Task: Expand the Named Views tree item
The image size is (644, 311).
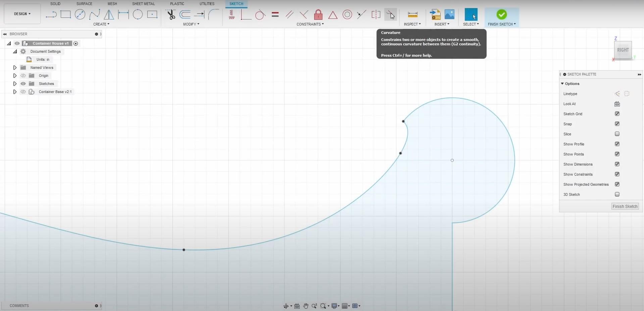Action: pyautogui.click(x=15, y=68)
